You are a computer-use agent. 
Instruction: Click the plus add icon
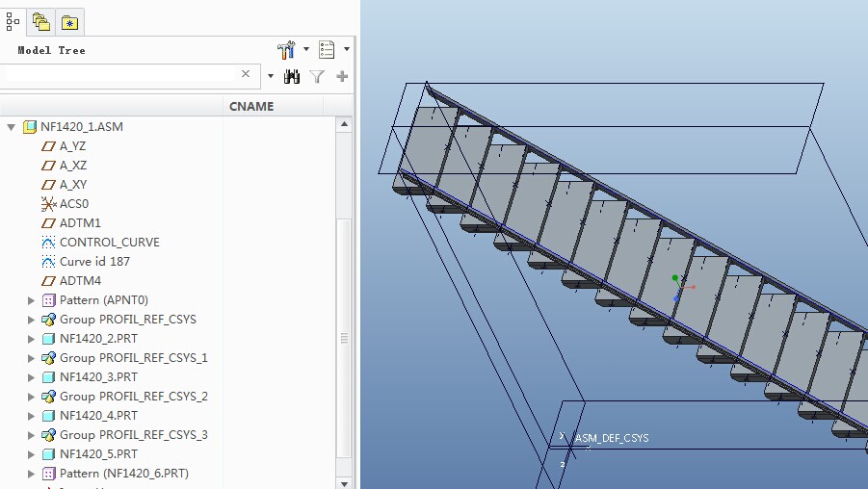click(342, 76)
